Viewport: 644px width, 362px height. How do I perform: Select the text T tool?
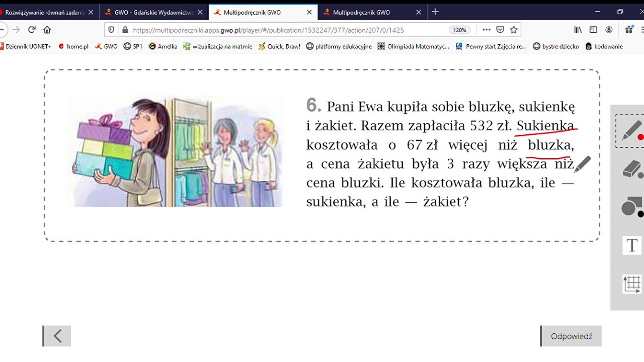(x=632, y=245)
